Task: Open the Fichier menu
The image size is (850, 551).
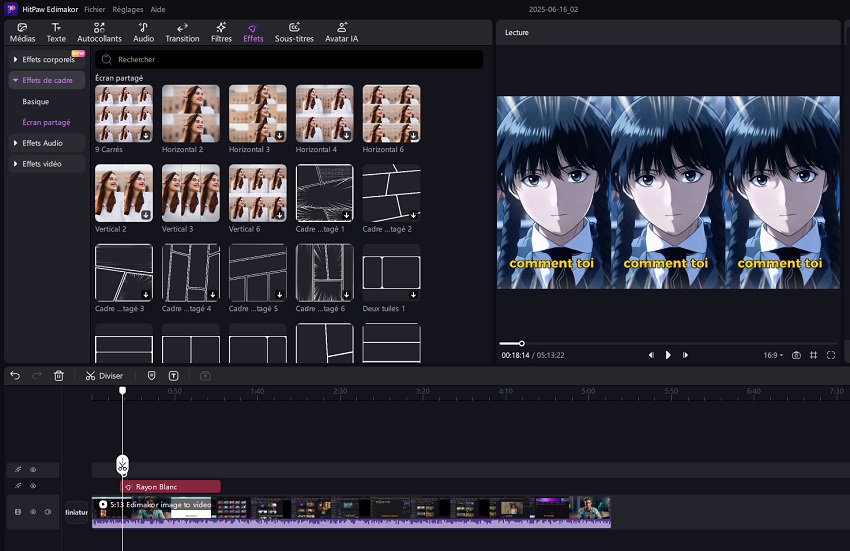Action: [x=95, y=9]
